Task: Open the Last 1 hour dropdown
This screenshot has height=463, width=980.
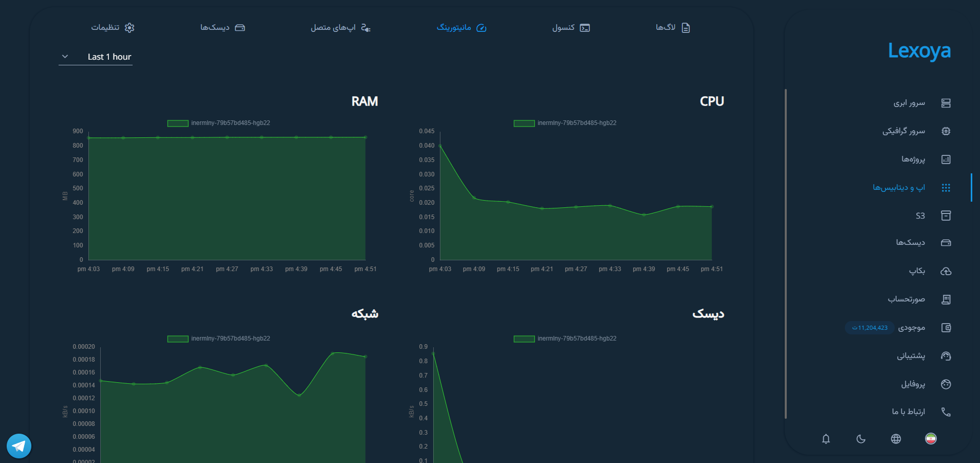Action: [x=96, y=57]
